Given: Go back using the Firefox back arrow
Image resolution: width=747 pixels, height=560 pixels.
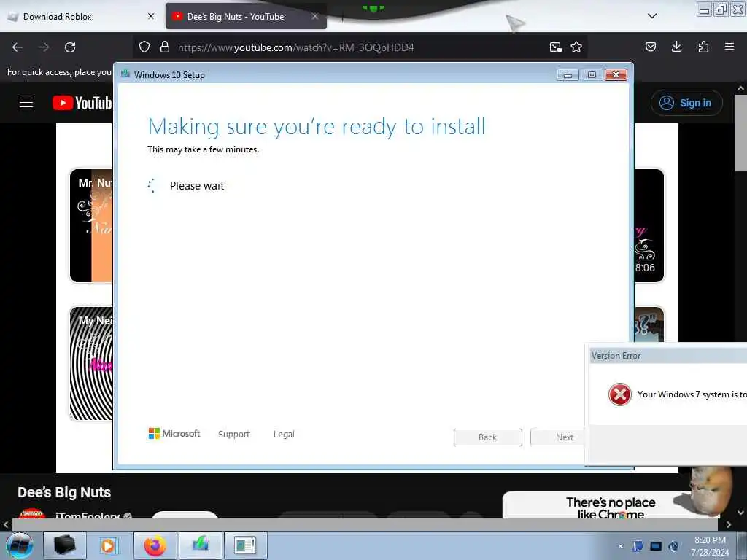Looking at the screenshot, I should [x=18, y=47].
